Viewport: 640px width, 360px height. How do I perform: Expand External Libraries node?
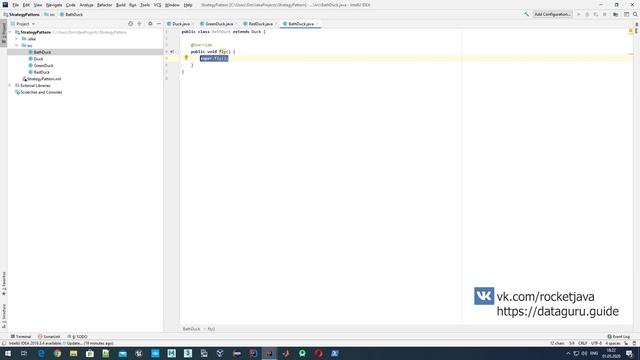tap(11, 86)
